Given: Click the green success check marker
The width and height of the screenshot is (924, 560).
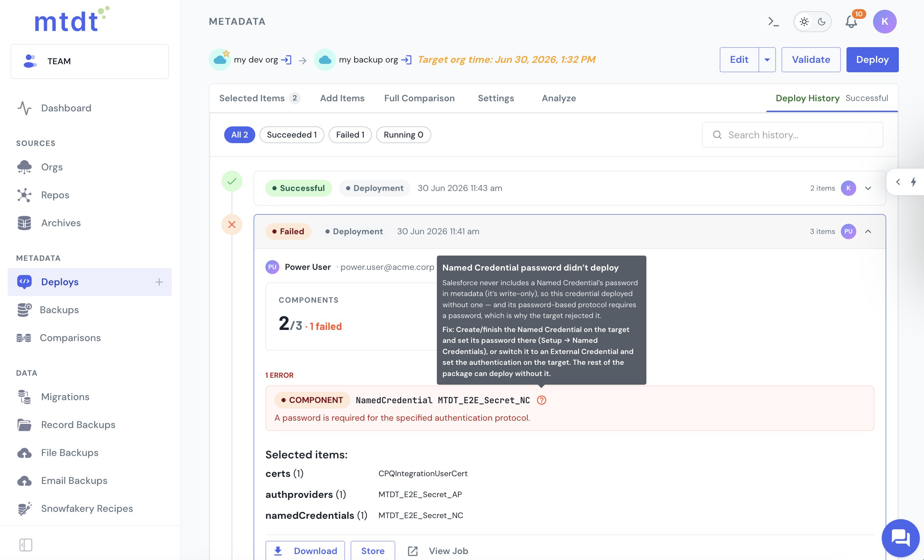Looking at the screenshot, I should tap(232, 182).
